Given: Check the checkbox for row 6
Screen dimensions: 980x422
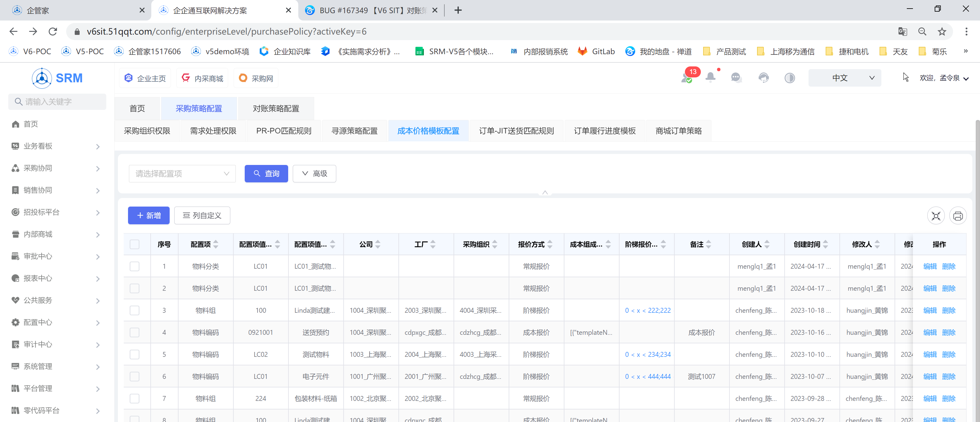Looking at the screenshot, I should click(134, 376).
